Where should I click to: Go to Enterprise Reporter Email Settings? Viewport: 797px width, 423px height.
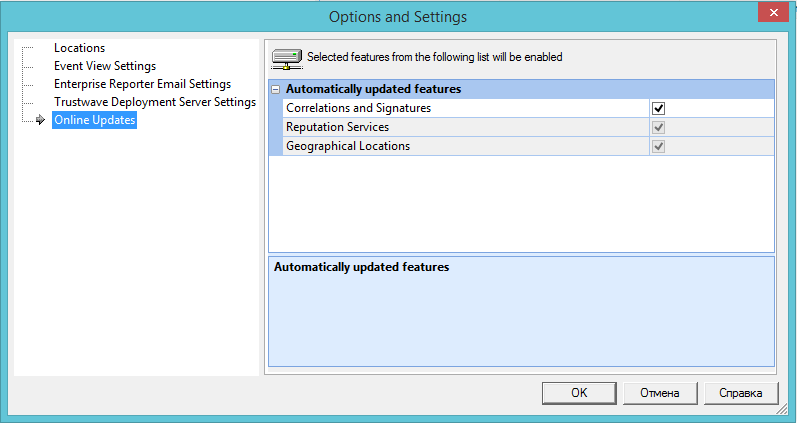click(x=142, y=84)
